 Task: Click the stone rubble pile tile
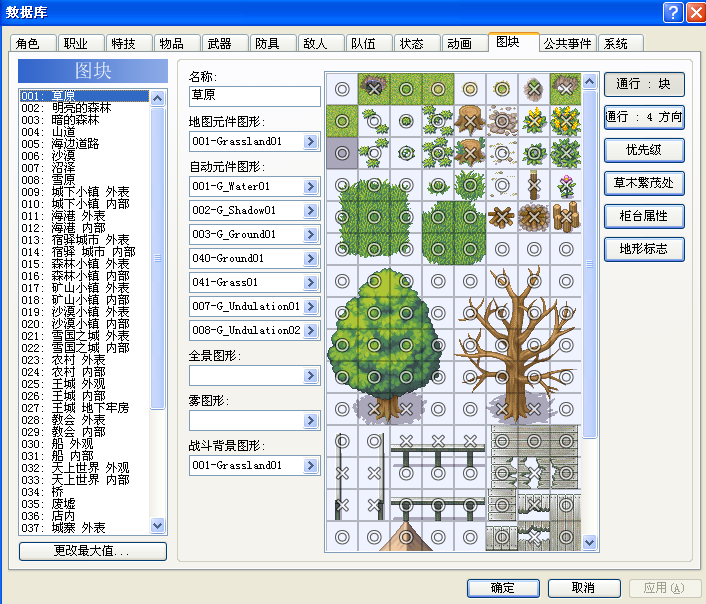tap(502, 121)
